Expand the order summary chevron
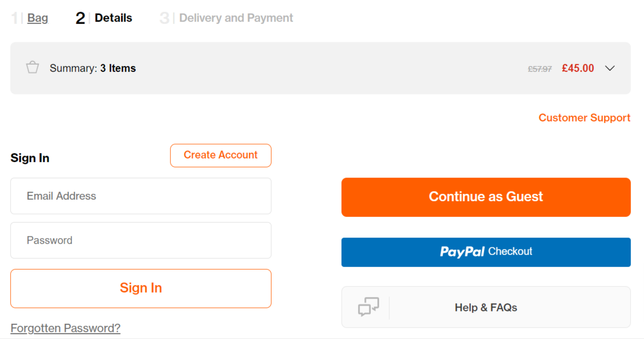Screen dimensions: 644x339 point(610,68)
